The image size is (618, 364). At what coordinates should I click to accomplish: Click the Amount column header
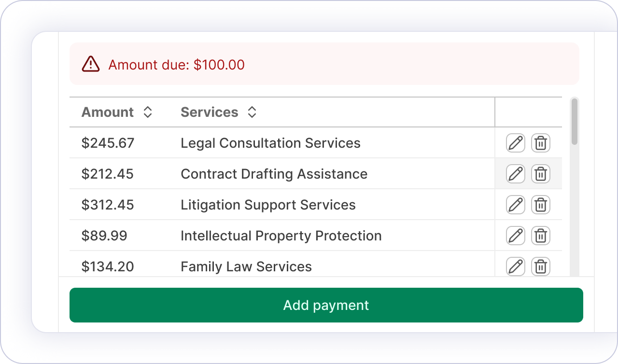pos(108,112)
